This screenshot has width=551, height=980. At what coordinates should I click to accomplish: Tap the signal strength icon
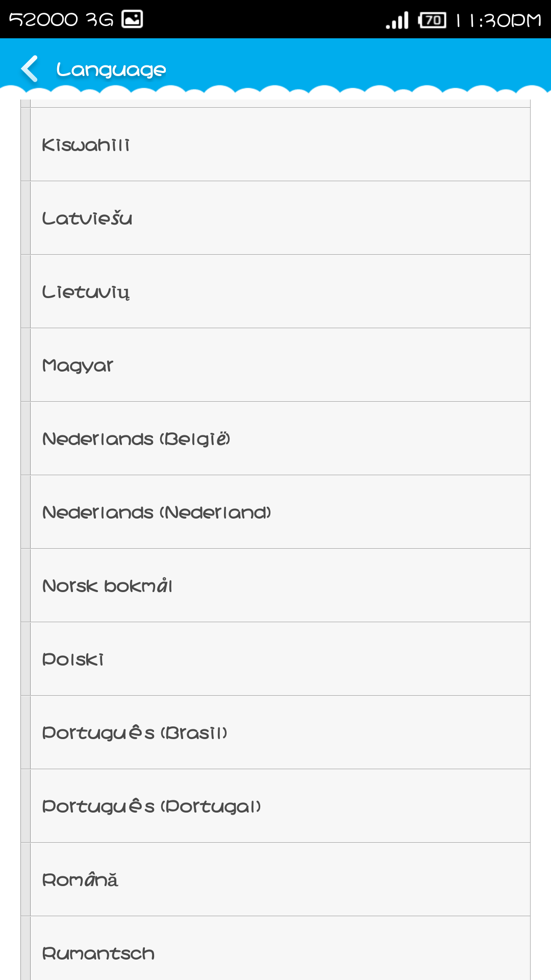click(x=397, y=20)
